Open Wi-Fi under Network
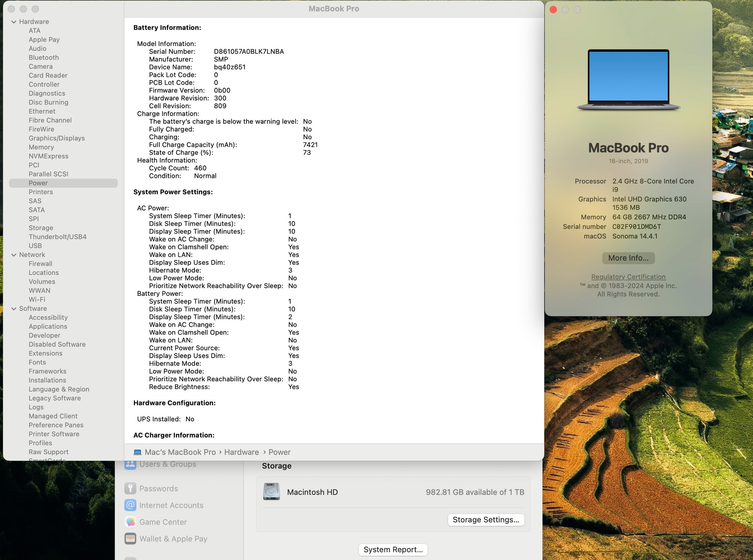This screenshot has width=753, height=560. [37, 299]
